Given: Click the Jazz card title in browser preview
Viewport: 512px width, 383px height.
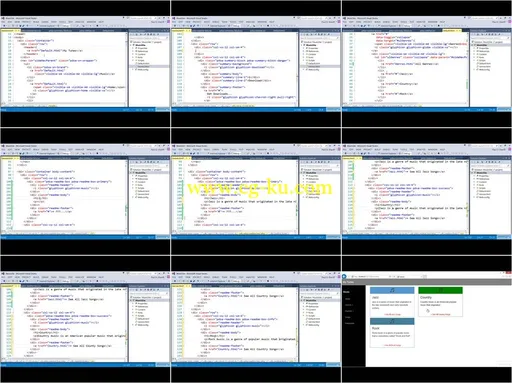Looking at the screenshot, I should [375, 297].
